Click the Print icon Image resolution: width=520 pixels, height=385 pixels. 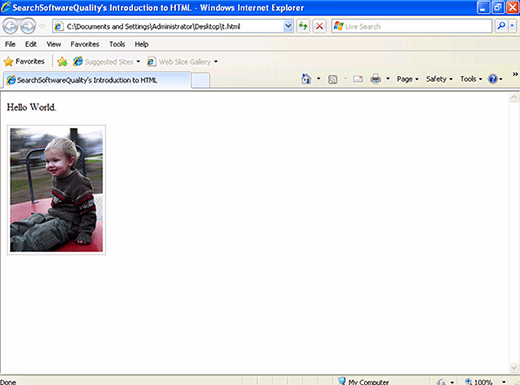(x=376, y=79)
